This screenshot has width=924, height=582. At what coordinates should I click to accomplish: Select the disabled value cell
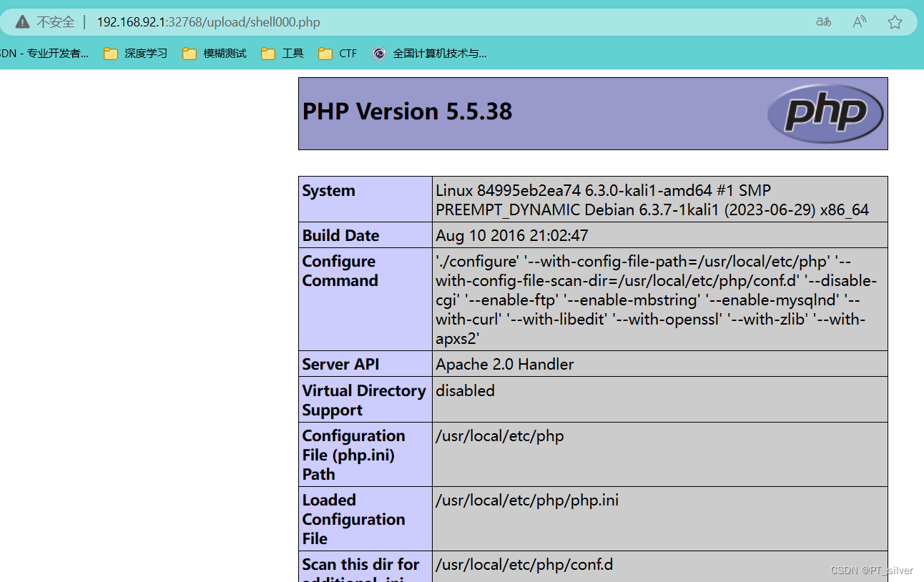tap(659, 400)
